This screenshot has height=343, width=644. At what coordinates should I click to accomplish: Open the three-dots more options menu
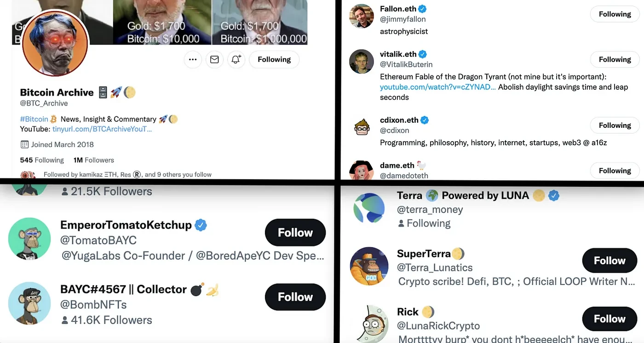(193, 59)
